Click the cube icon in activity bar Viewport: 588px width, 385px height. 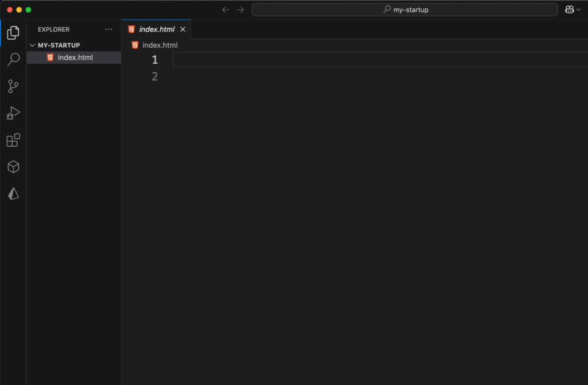point(13,167)
